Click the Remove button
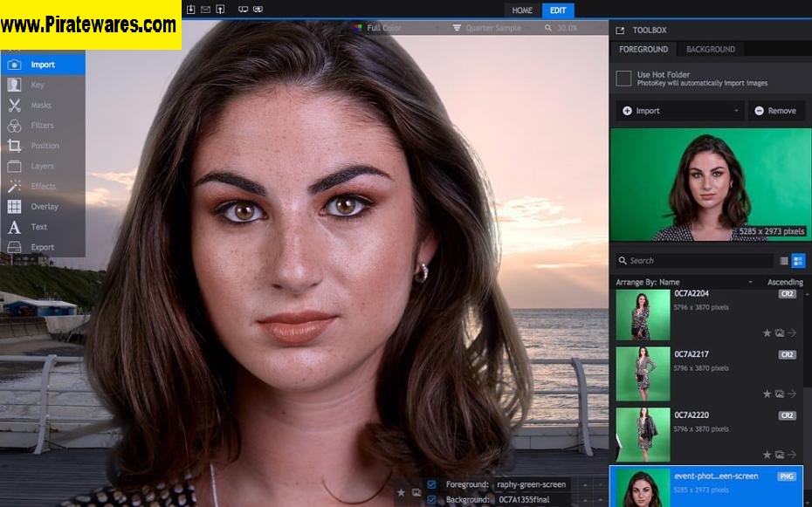This screenshot has width=812, height=507. coord(775,111)
